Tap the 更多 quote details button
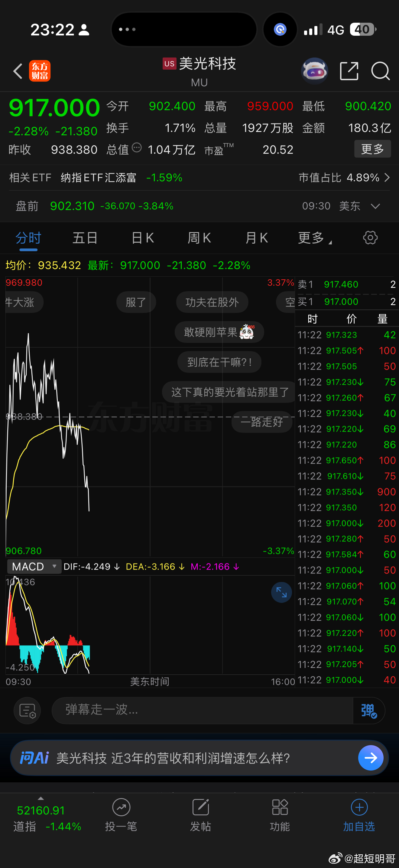 click(x=372, y=149)
